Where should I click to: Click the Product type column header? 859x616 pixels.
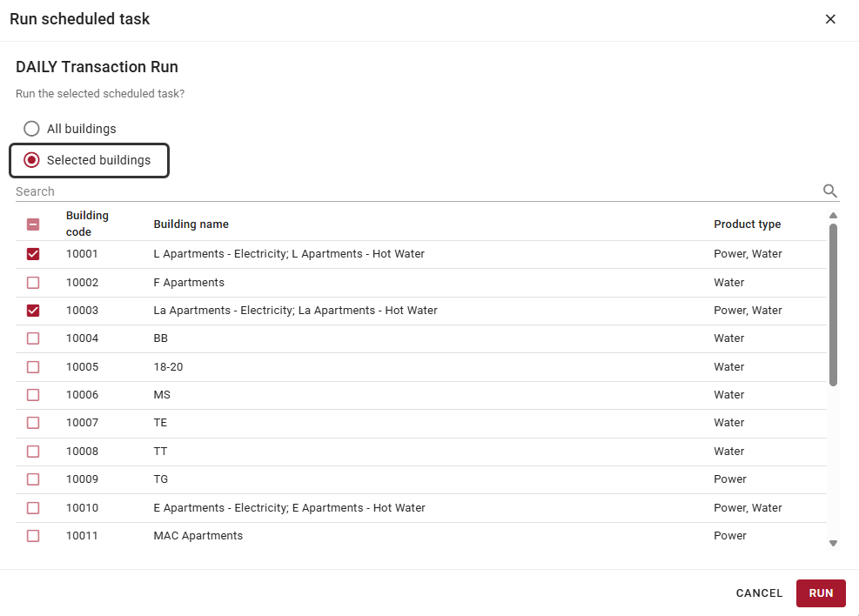pyautogui.click(x=748, y=224)
